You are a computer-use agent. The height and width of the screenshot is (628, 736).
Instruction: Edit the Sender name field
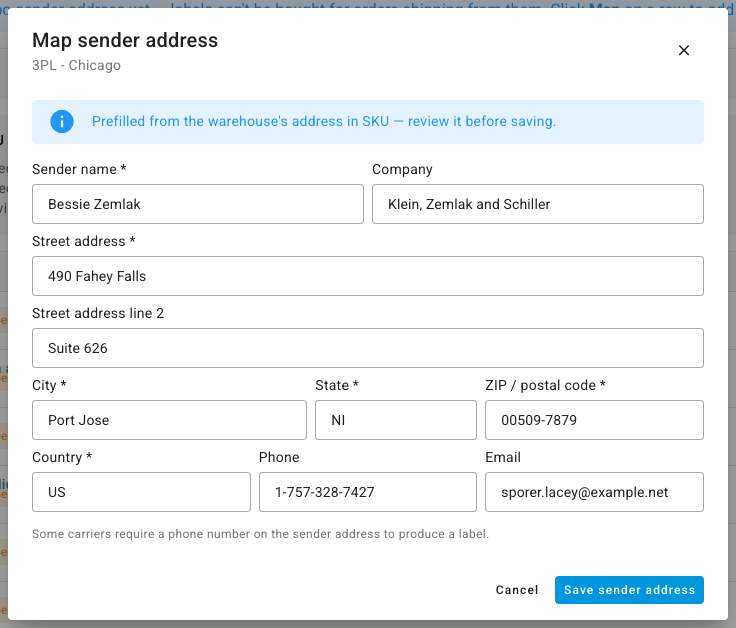coord(198,204)
